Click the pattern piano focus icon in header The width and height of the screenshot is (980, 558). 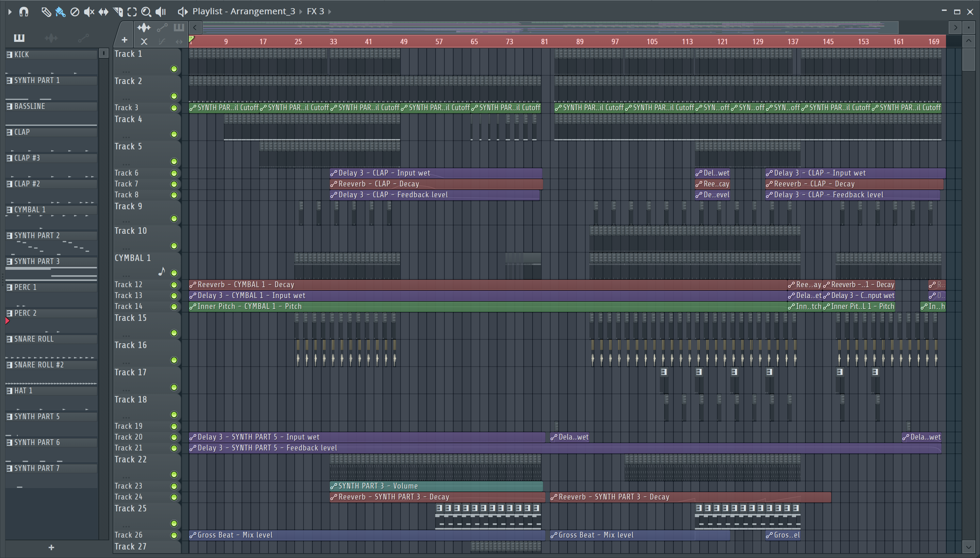(x=179, y=27)
